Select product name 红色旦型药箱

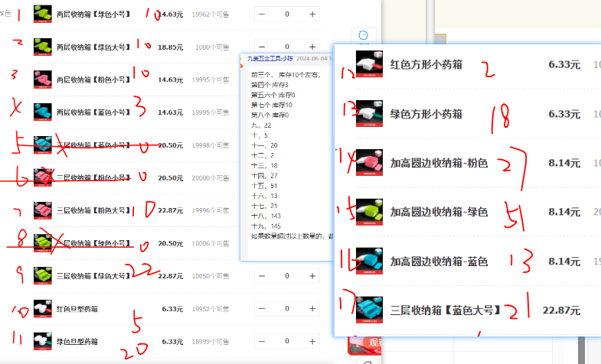pos(77,308)
